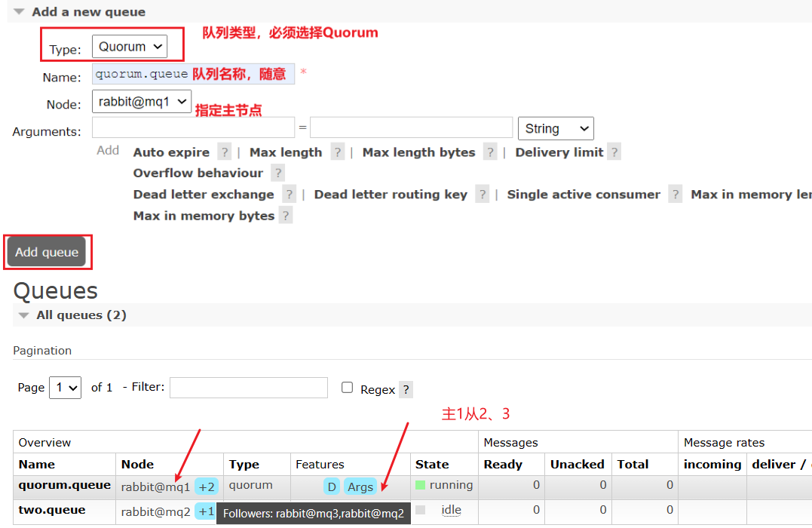Image resolution: width=812 pixels, height=528 pixels.
Task: Click Dead letter routing key link
Action: point(391,195)
